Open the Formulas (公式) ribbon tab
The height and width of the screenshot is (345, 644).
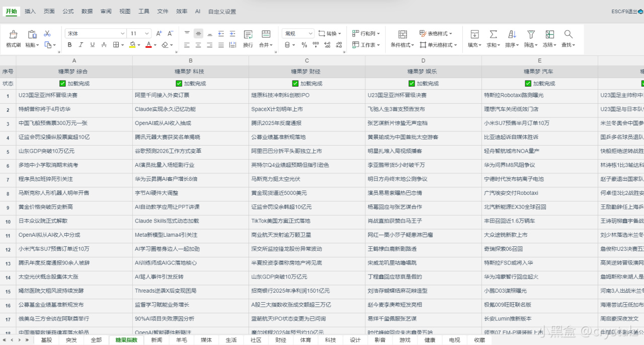tap(68, 11)
